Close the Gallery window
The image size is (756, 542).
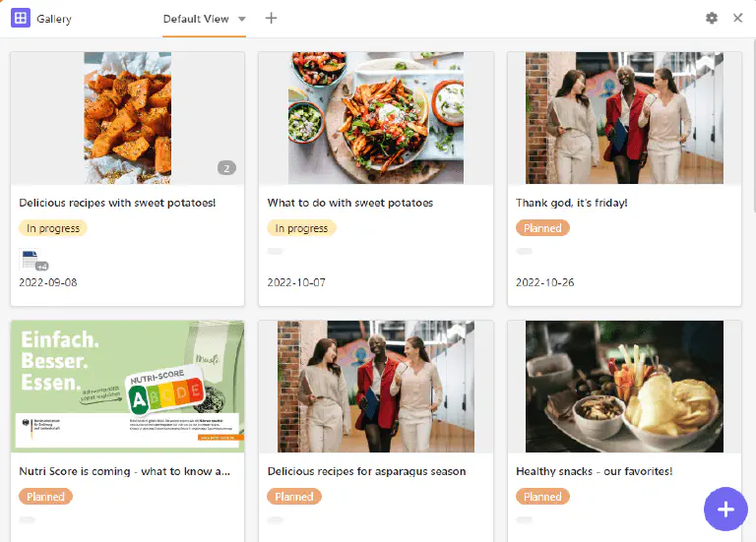click(738, 19)
